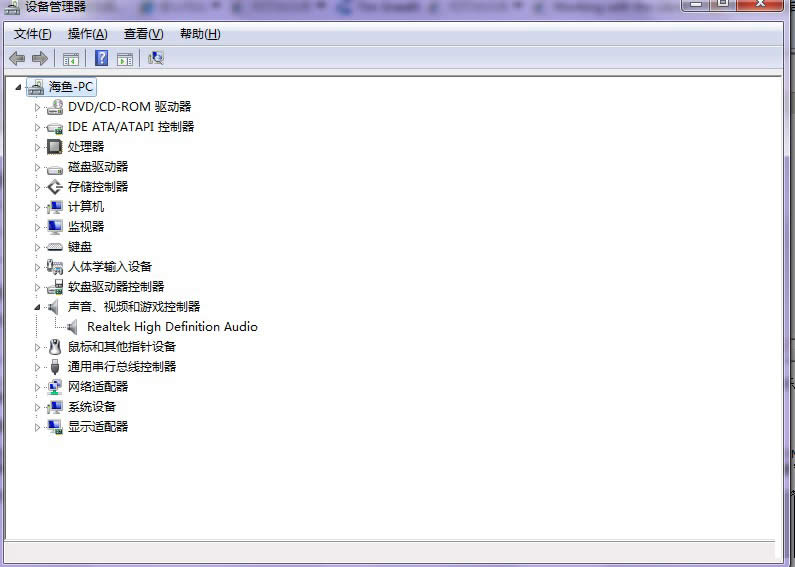Viewport: 795px width, 567px height.
Task: Click the show/hide action pane icon
Action: pyautogui.click(x=125, y=59)
